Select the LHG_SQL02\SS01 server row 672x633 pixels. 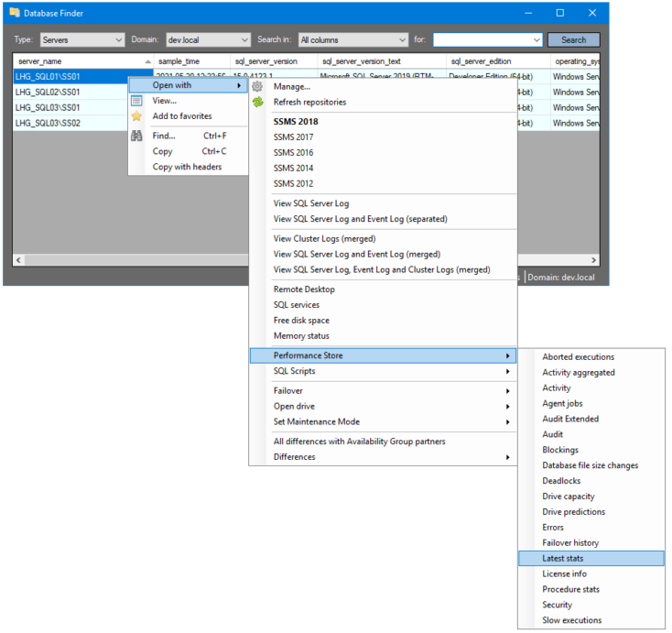48,92
